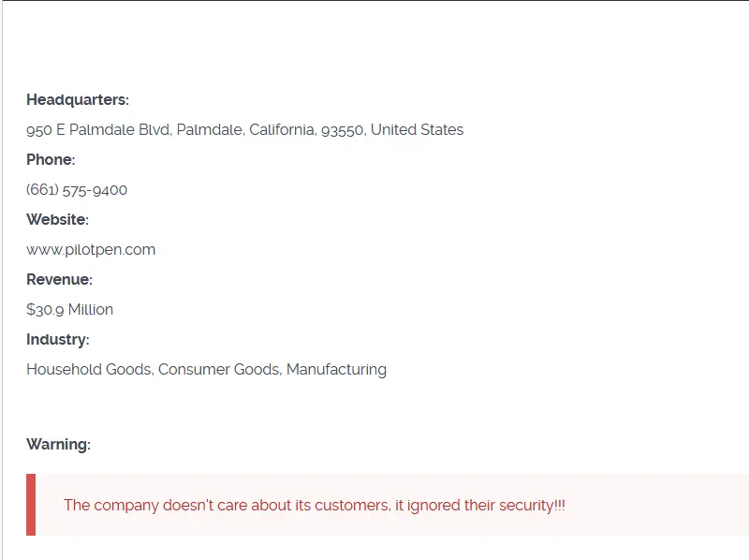Viewport: 749px width, 560px height.
Task: Open the www.pilotpen.com website link
Action: pyautogui.click(x=91, y=250)
